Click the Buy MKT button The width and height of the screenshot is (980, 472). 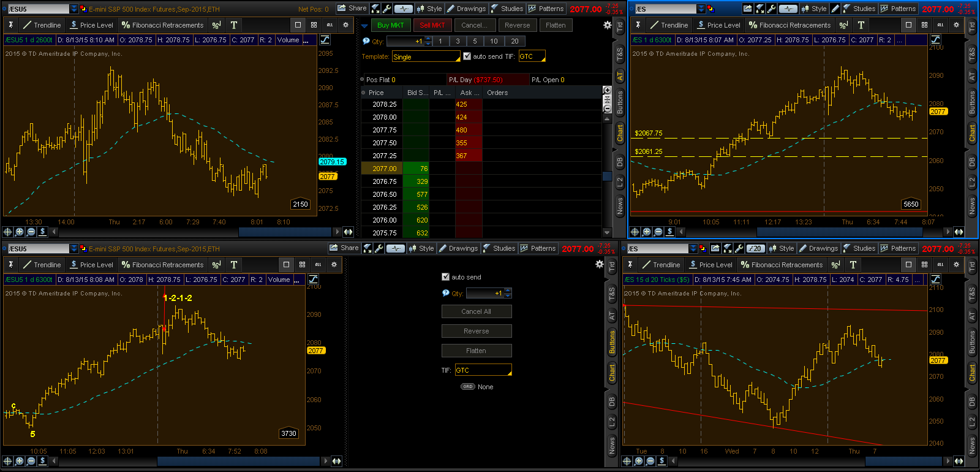click(390, 25)
